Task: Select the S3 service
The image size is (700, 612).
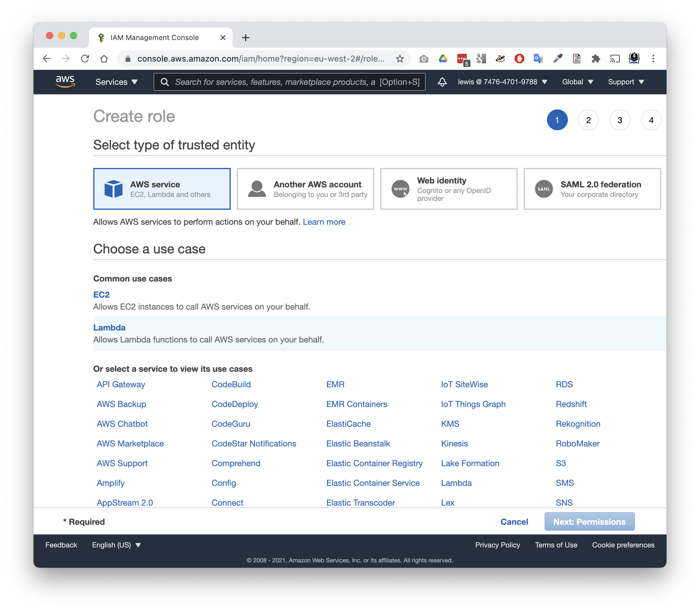Action: [561, 463]
